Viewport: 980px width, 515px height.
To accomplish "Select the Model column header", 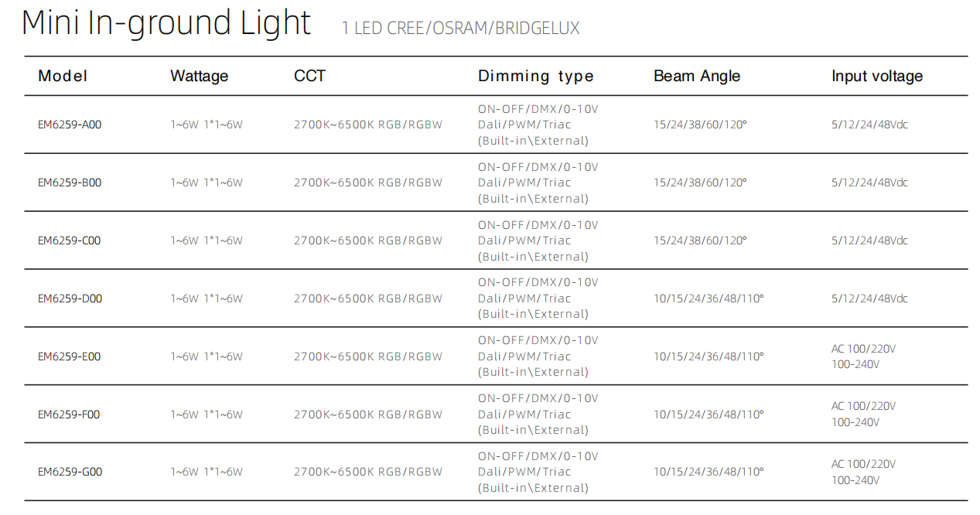I will coord(63,76).
